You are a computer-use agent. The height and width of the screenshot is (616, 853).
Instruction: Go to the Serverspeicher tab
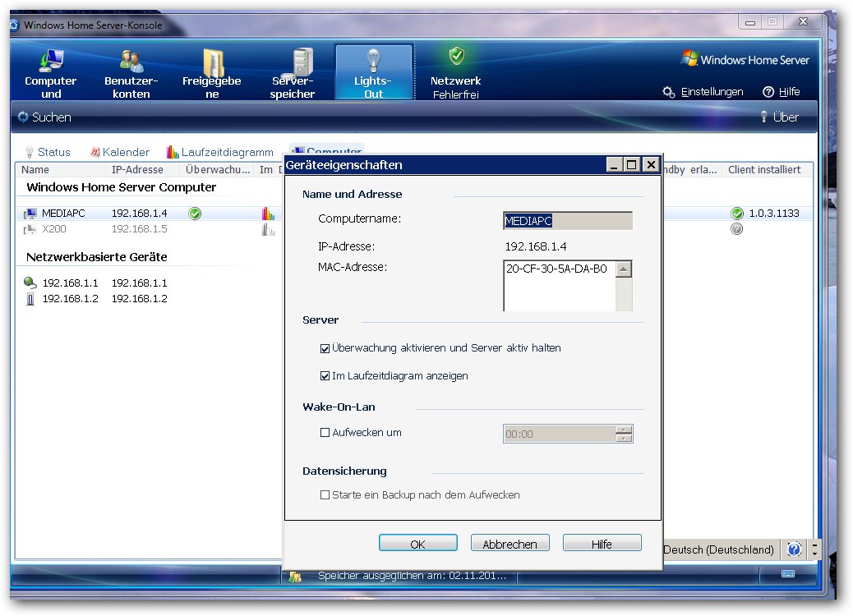tap(292, 73)
